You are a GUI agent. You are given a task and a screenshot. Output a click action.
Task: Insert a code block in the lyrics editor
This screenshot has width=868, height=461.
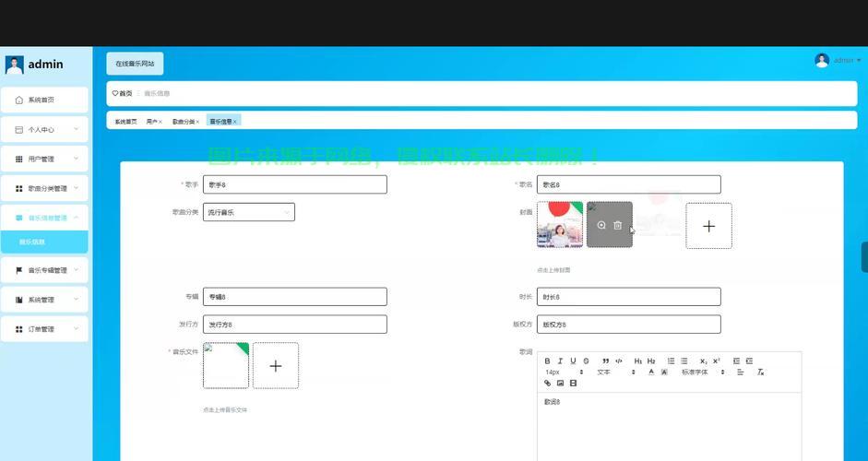[619, 361]
